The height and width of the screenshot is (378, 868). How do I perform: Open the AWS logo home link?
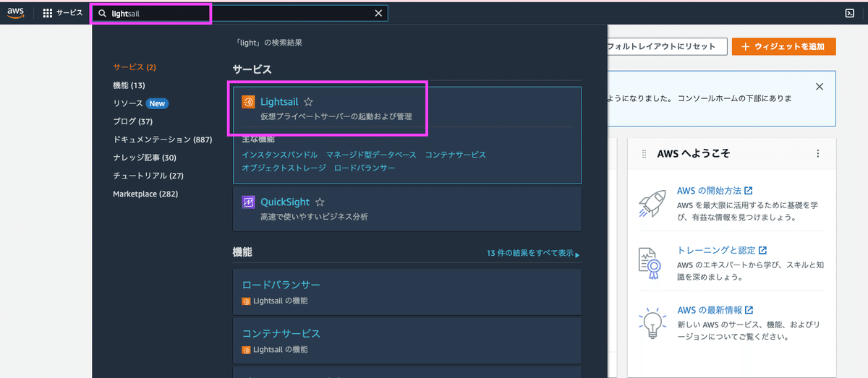[x=16, y=13]
